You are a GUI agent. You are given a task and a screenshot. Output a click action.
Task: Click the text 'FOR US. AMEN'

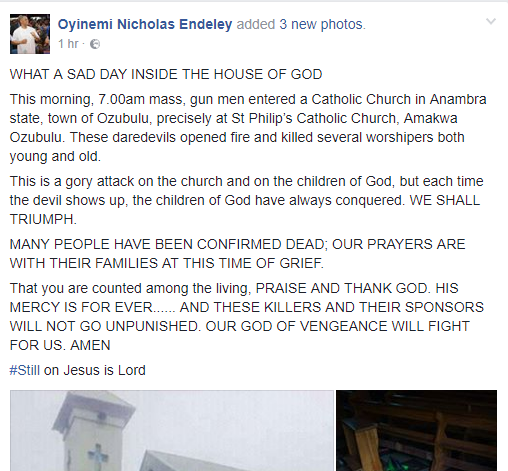[60, 345]
